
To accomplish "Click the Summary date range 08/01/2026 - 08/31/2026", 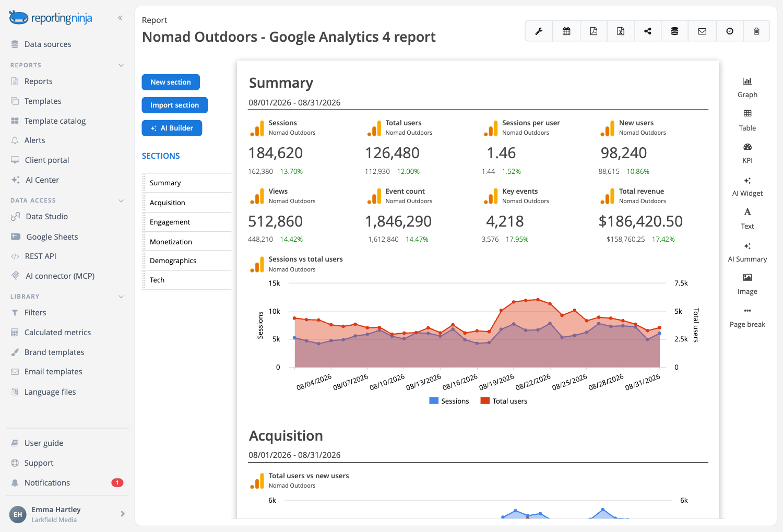I will 294,103.
